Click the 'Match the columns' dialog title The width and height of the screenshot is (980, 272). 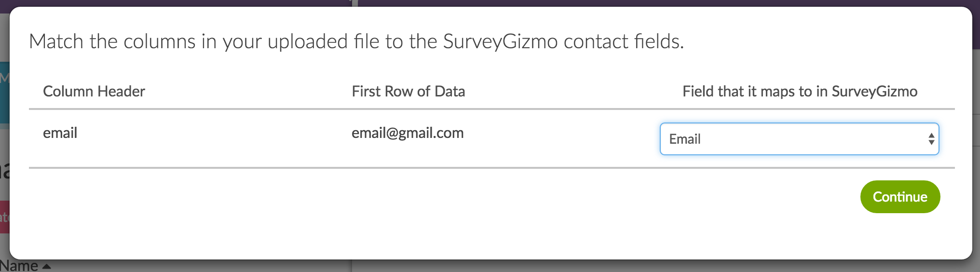point(356,41)
